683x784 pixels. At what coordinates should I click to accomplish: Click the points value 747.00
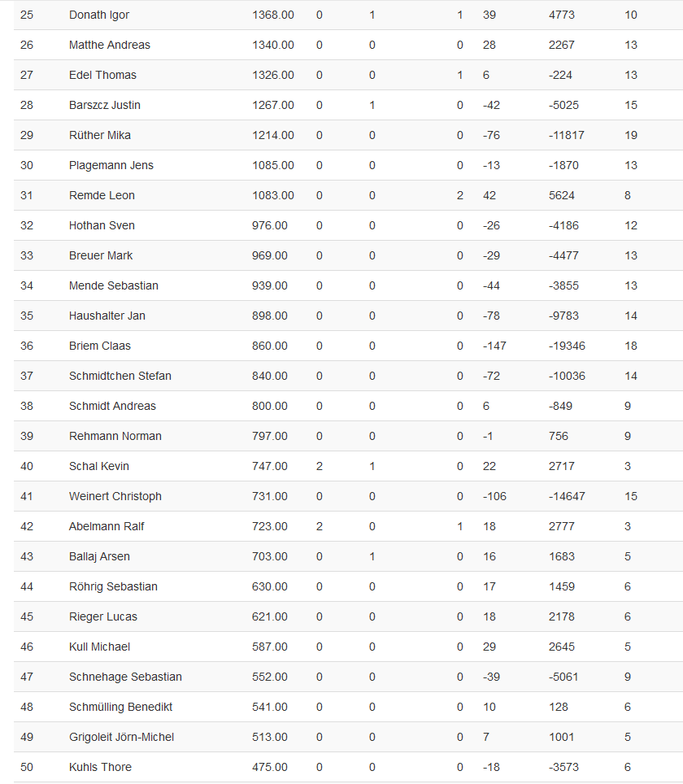click(270, 466)
